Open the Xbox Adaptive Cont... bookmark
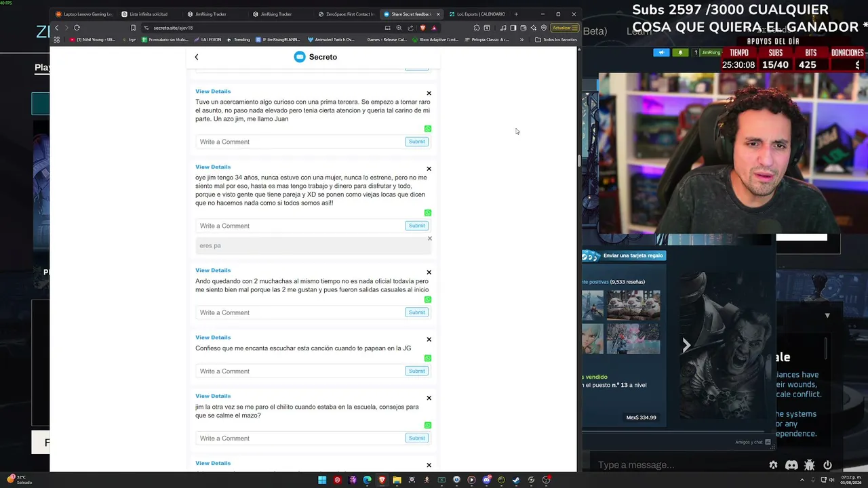 point(435,40)
